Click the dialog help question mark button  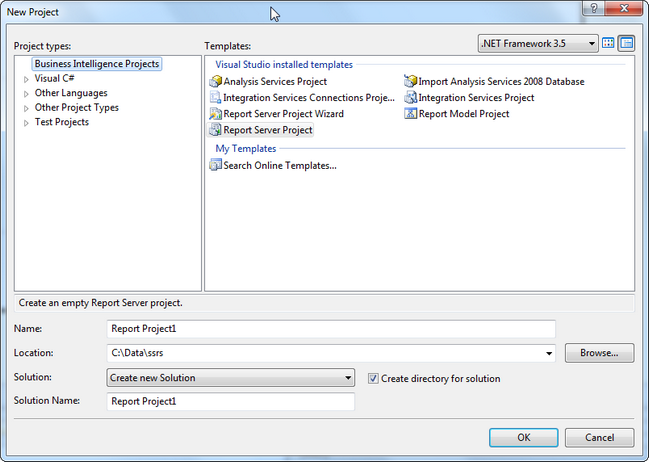(593, 8)
